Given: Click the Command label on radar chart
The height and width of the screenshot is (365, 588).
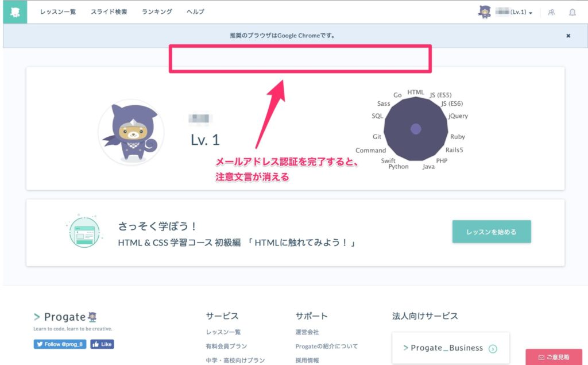Looking at the screenshot, I should [370, 150].
